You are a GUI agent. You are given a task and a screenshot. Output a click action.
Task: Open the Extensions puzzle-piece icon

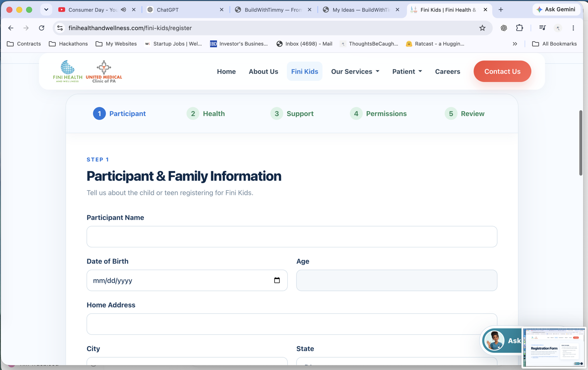(x=519, y=28)
